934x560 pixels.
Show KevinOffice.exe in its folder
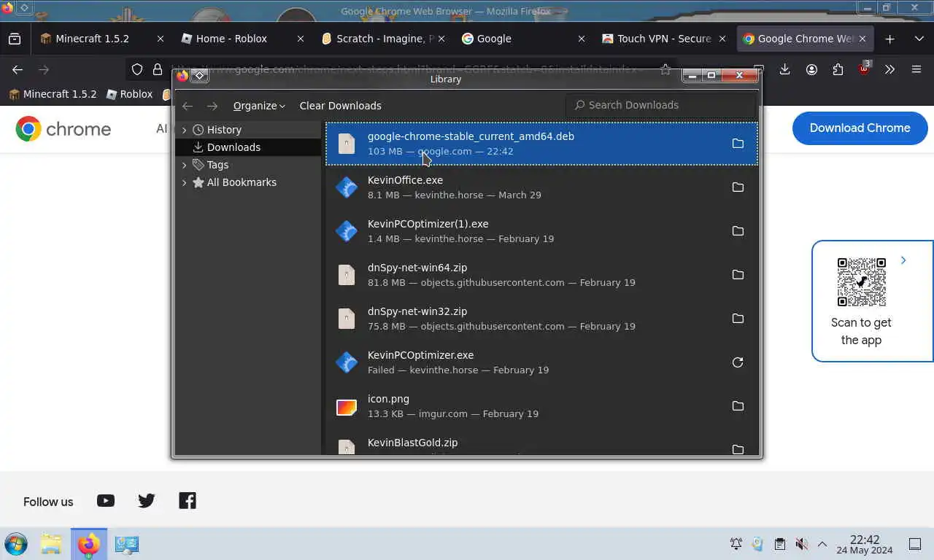coord(738,187)
